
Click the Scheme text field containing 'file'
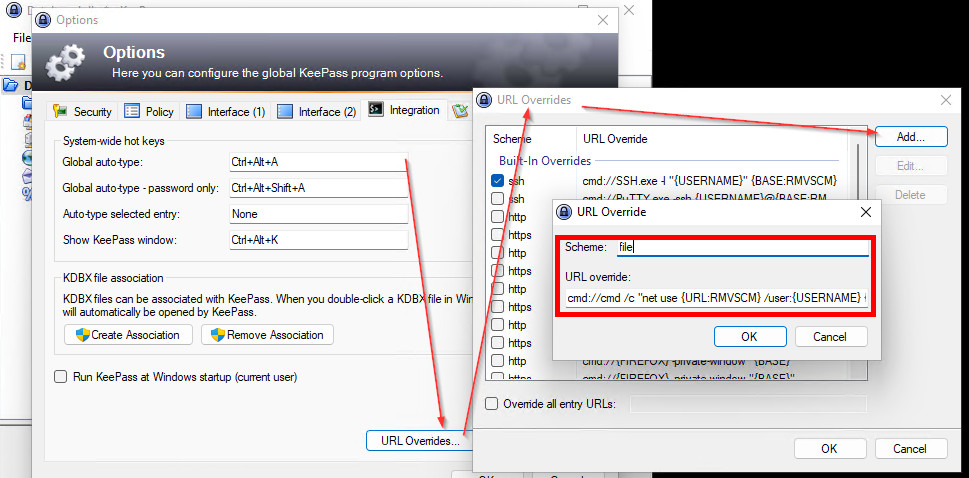pos(740,247)
